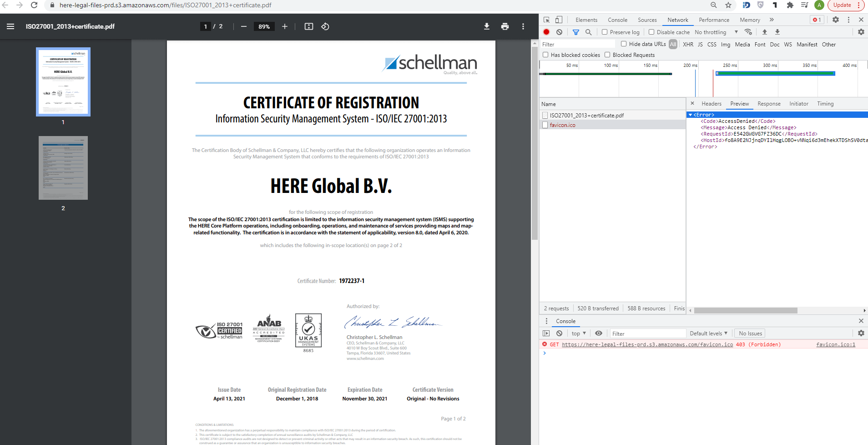The width and height of the screenshot is (868, 445).
Task: Open the Headers tab for the request
Action: click(712, 104)
